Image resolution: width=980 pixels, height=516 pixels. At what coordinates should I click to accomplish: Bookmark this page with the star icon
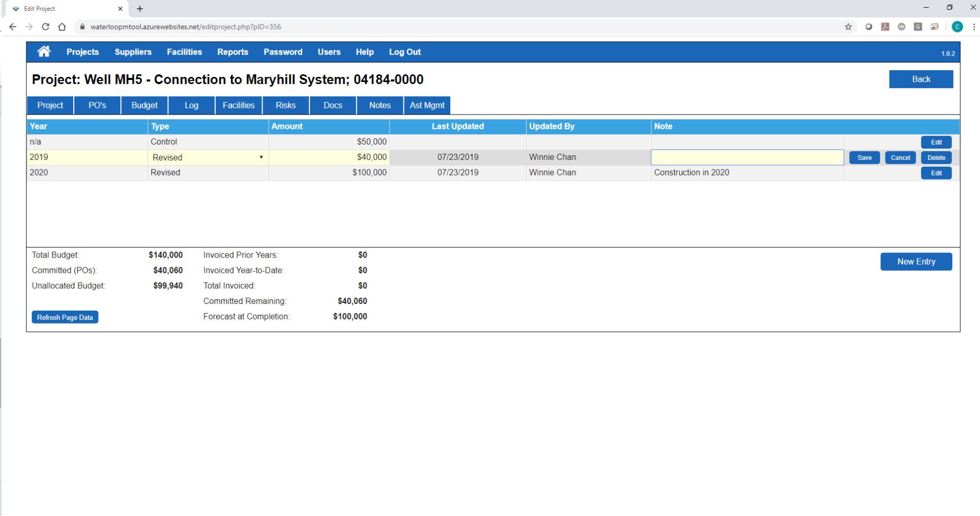pos(848,27)
